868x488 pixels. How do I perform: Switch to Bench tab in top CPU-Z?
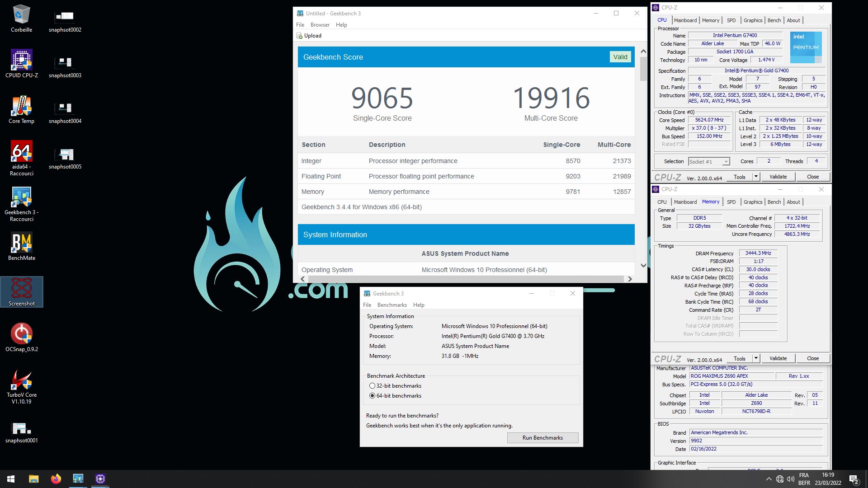[774, 20]
